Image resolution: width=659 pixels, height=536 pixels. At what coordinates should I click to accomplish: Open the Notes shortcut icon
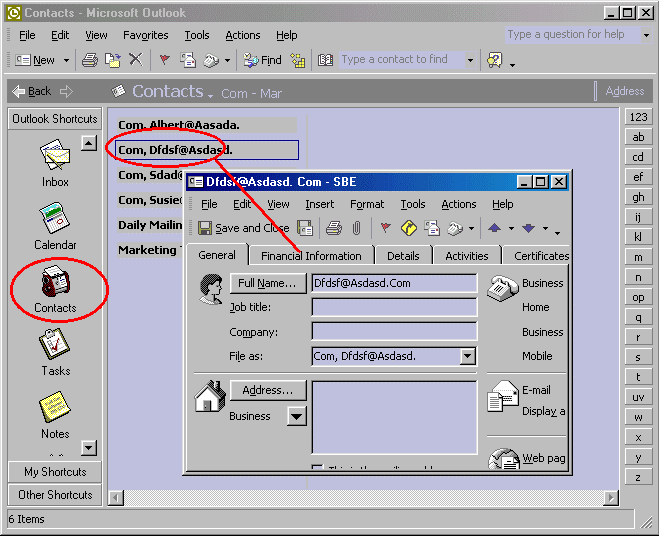(55, 414)
